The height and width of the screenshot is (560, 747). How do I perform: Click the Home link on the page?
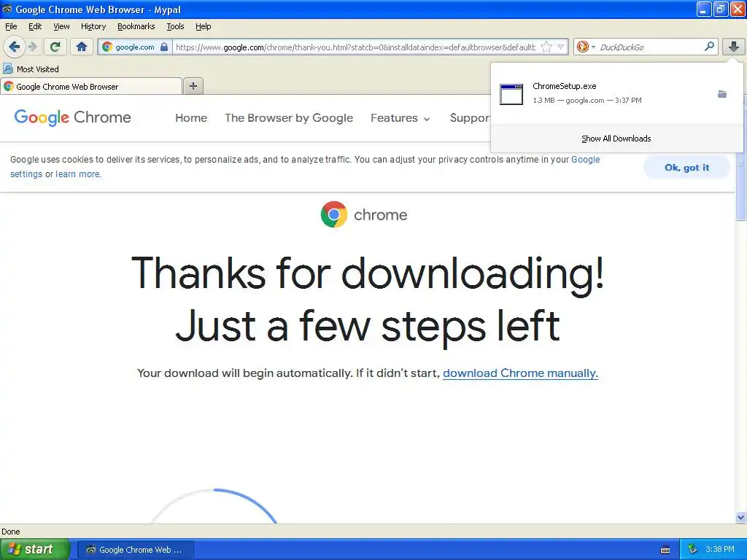click(191, 117)
